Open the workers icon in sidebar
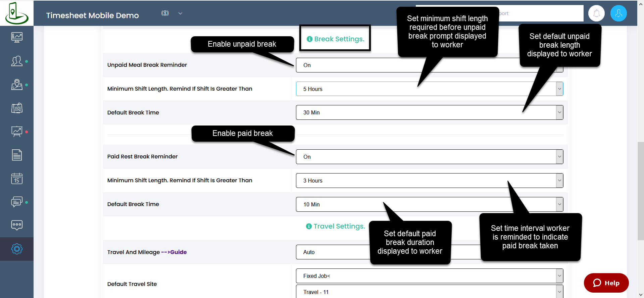 [x=17, y=61]
